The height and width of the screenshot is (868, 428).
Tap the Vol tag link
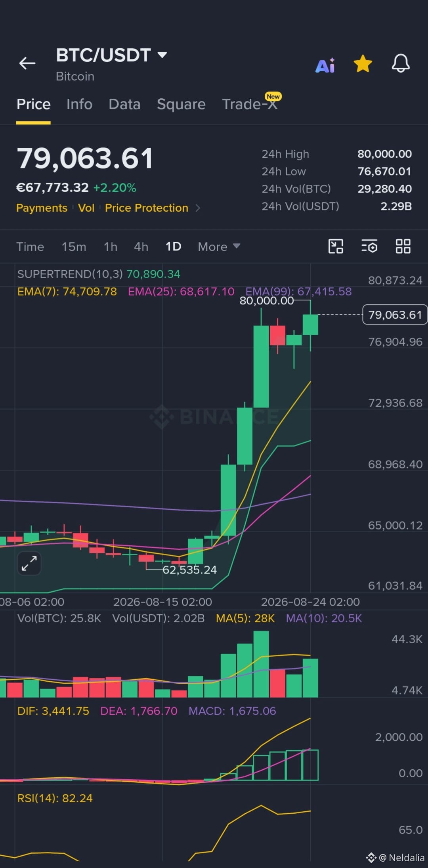pyautogui.click(x=86, y=208)
